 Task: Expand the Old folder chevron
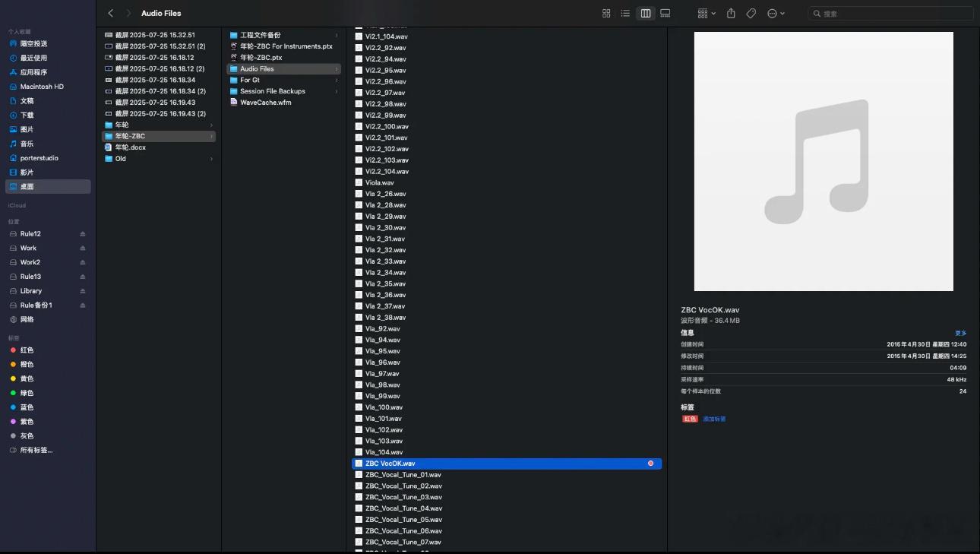click(x=211, y=159)
